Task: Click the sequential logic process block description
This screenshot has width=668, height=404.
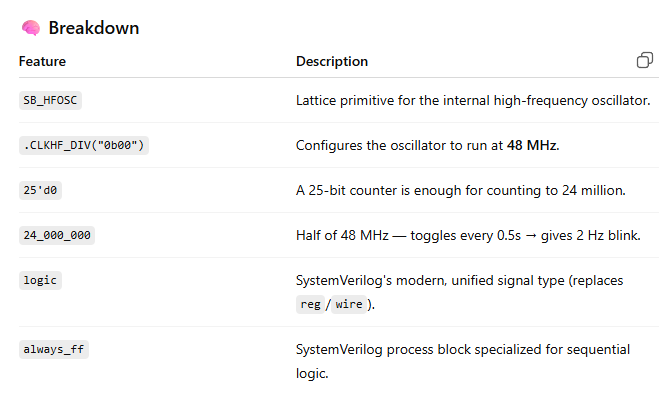Action: pos(460,349)
